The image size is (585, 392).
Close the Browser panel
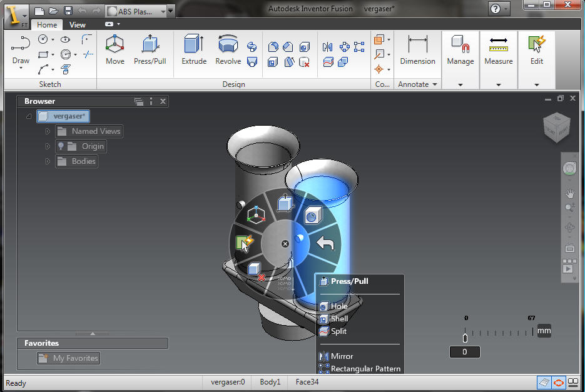[x=163, y=101]
